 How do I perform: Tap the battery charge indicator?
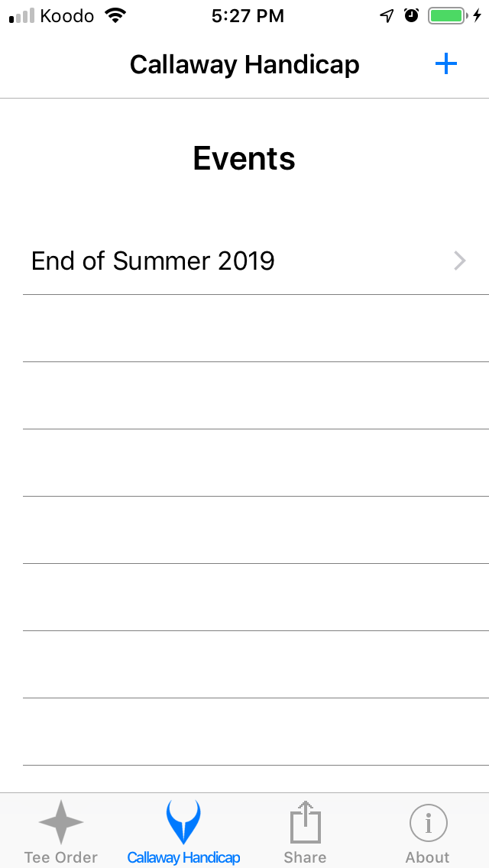click(447, 14)
